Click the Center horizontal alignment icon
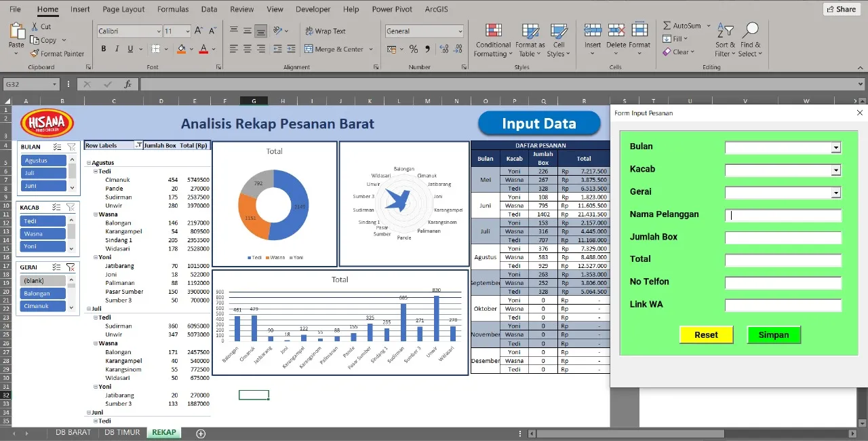 [x=248, y=49]
